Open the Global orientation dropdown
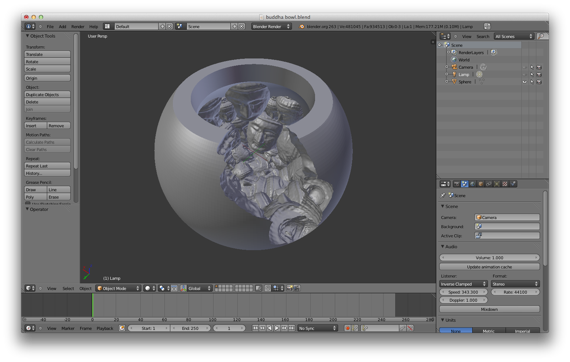This screenshot has width=570, height=362. tap(199, 288)
